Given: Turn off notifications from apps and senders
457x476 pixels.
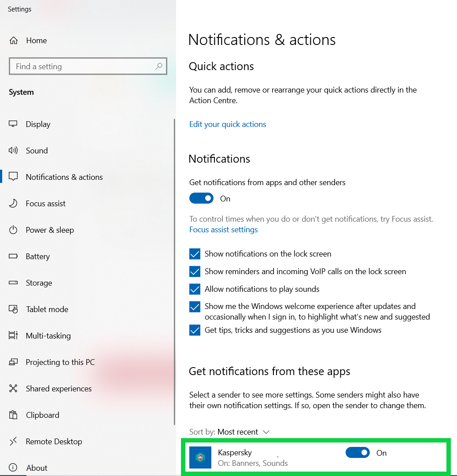Looking at the screenshot, I should 201,198.
